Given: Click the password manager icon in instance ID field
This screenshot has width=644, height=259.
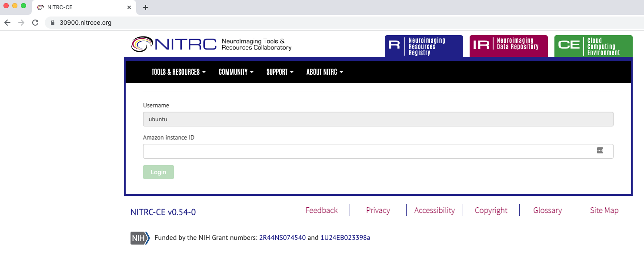Looking at the screenshot, I should coord(600,150).
